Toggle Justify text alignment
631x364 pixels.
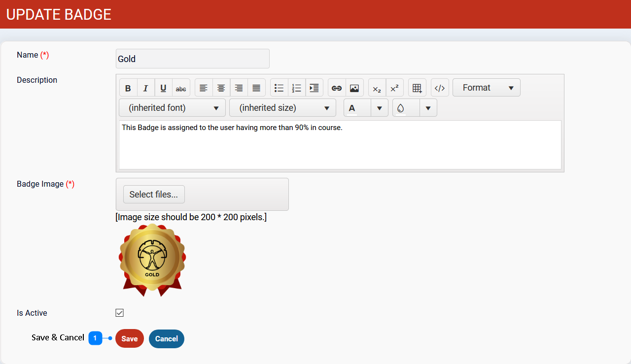point(256,88)
